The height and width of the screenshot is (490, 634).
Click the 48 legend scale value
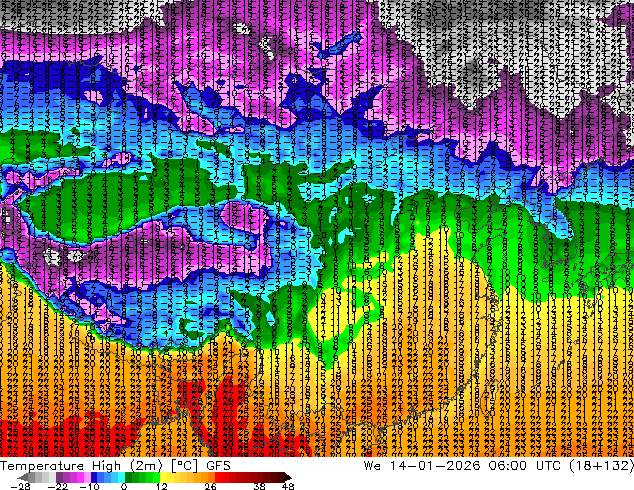pyautogui.click(x=288, y=486)
